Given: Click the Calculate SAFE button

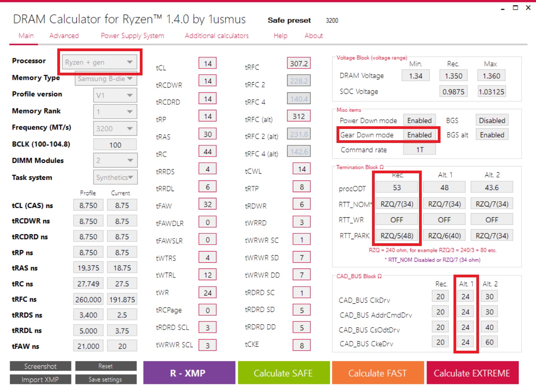Looking at the screenshot, I should [x=283, y=373].
